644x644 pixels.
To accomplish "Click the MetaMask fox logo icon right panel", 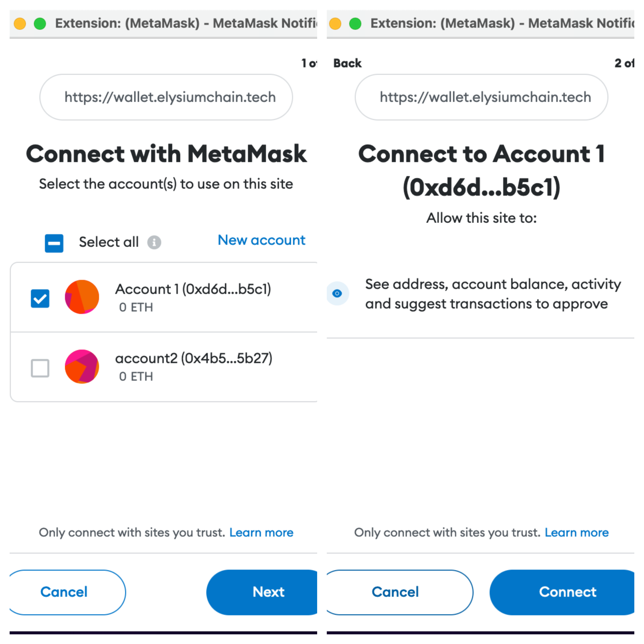I will (x=337, y=293).
